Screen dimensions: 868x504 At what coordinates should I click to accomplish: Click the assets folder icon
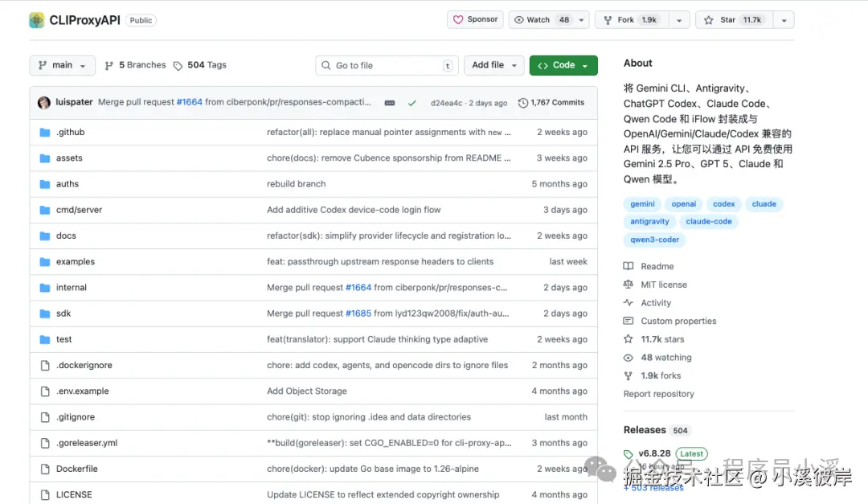[x=45, y=158]
